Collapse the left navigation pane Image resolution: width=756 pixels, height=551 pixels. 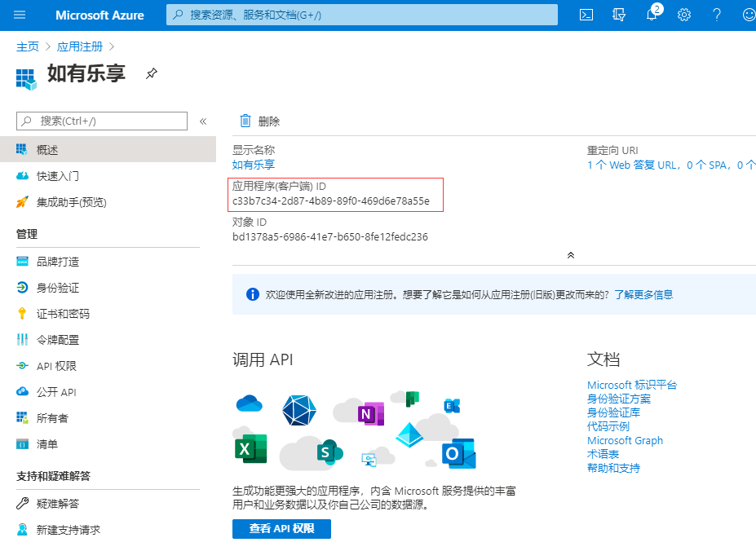click(x=203, y=121)
